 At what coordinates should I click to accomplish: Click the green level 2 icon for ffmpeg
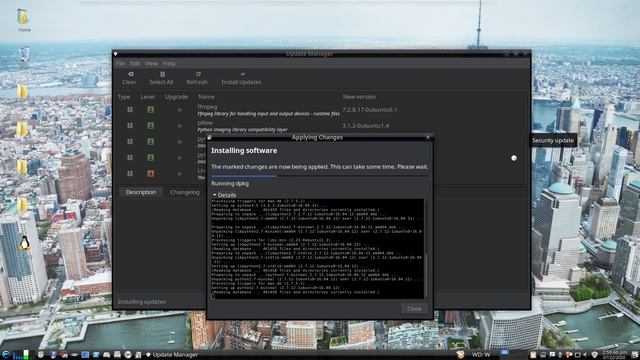151,110
